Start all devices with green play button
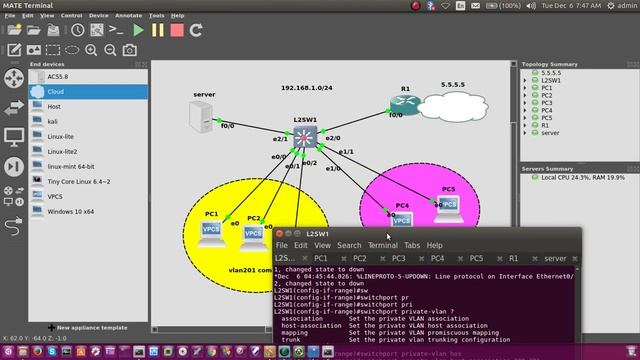This screenshot has width=640, height=360. tap(138, 30)
